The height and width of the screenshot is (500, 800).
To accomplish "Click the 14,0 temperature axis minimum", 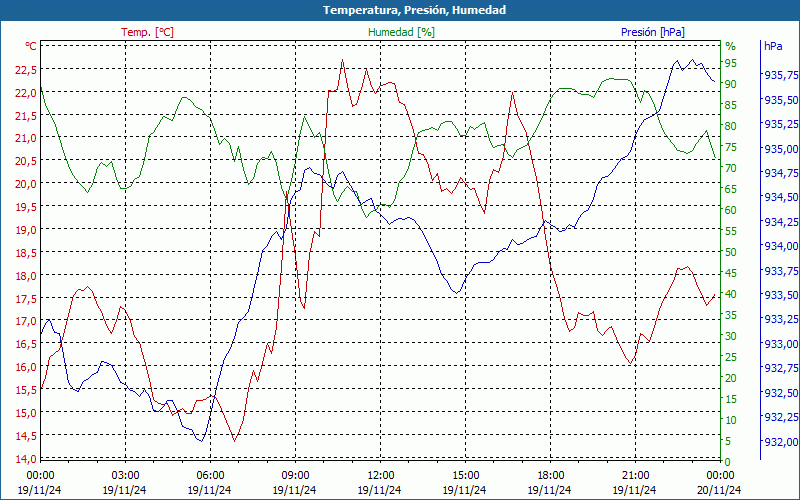I will 26,459.
